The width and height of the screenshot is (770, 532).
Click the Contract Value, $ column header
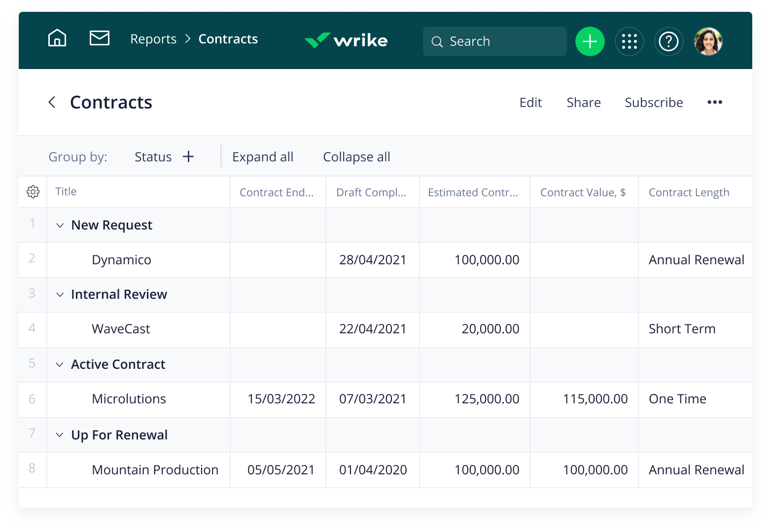583,192
